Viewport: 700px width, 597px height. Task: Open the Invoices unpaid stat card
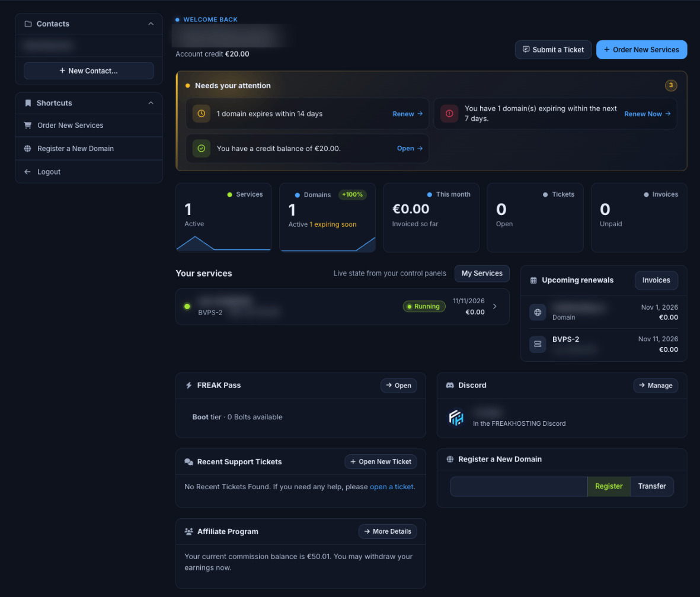pyautogui.click(x=639, y=218)
